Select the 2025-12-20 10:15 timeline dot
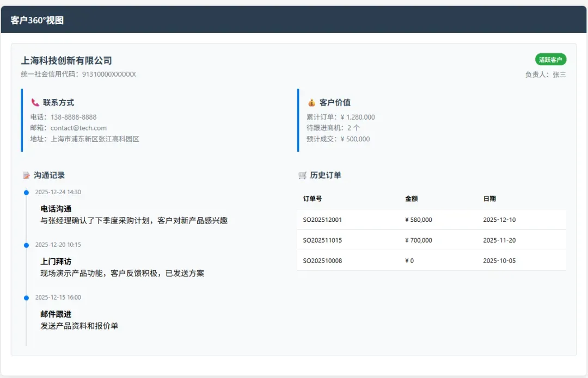Viewport: 588px width, 378px height. [26, 245]
